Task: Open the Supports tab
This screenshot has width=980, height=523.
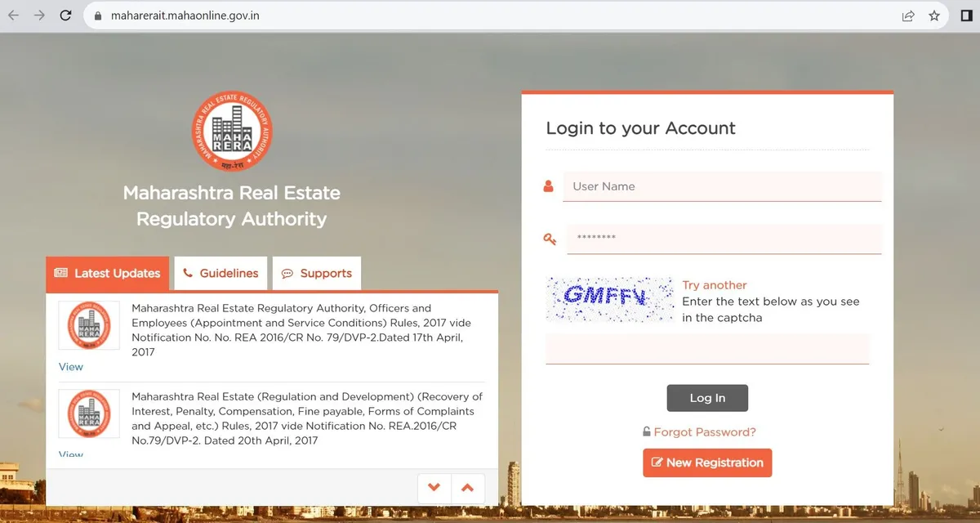Action: [x=317, y=274]
